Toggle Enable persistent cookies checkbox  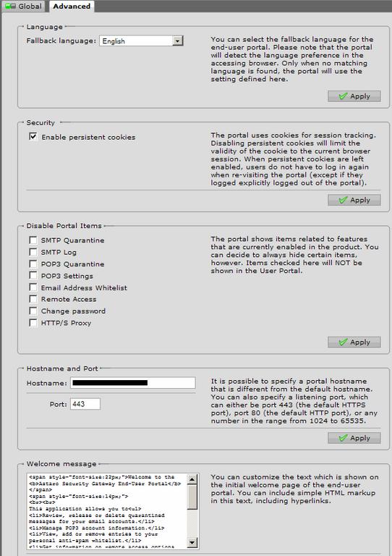pos(33,137)
